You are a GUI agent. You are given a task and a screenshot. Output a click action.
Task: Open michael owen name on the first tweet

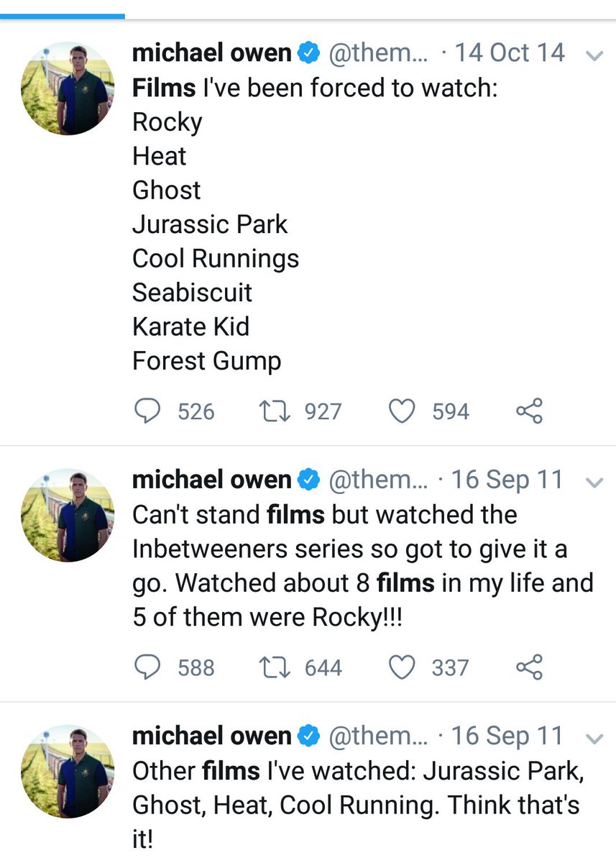click(x=211, y=53)
